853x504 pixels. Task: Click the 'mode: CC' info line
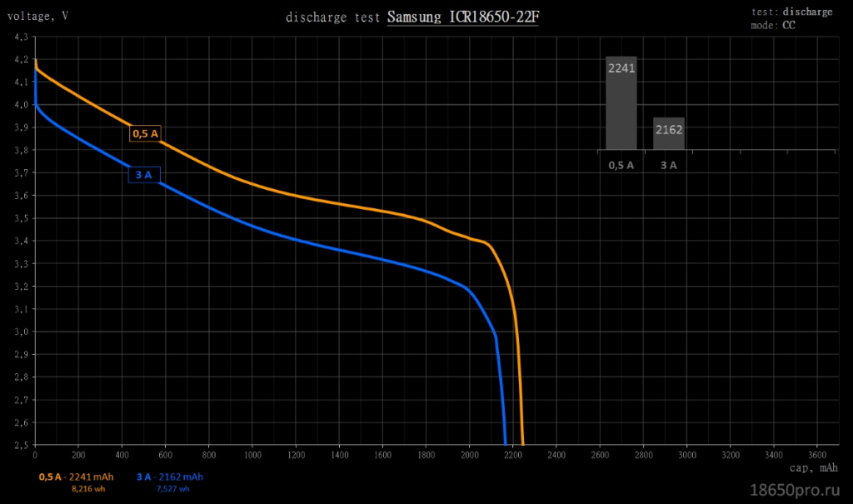pos(773,25)
